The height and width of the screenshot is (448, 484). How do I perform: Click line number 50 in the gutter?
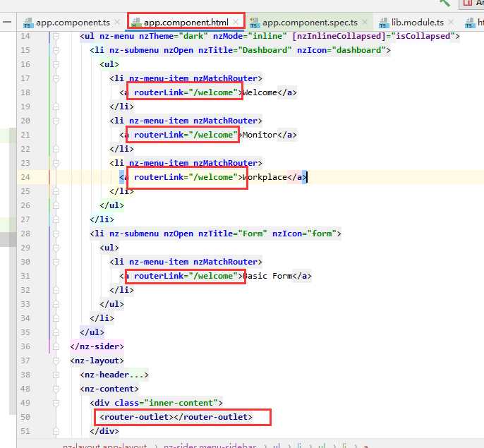pos(25,417)
